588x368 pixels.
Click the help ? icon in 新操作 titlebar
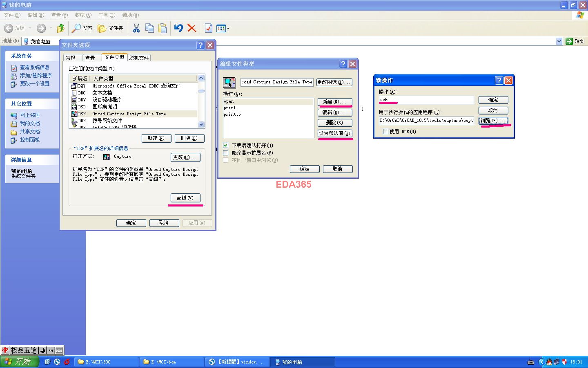coord(499,80)
